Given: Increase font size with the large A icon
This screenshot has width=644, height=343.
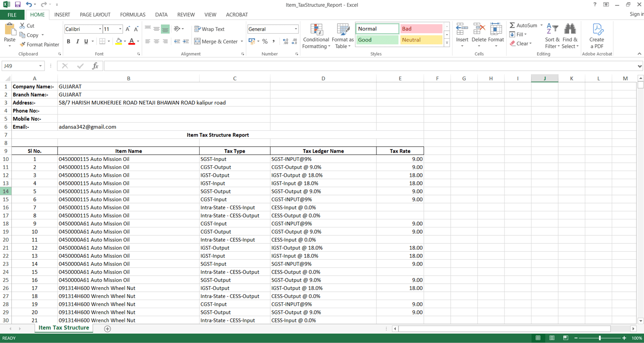Looking at the screenshot, I should (128, 29).
